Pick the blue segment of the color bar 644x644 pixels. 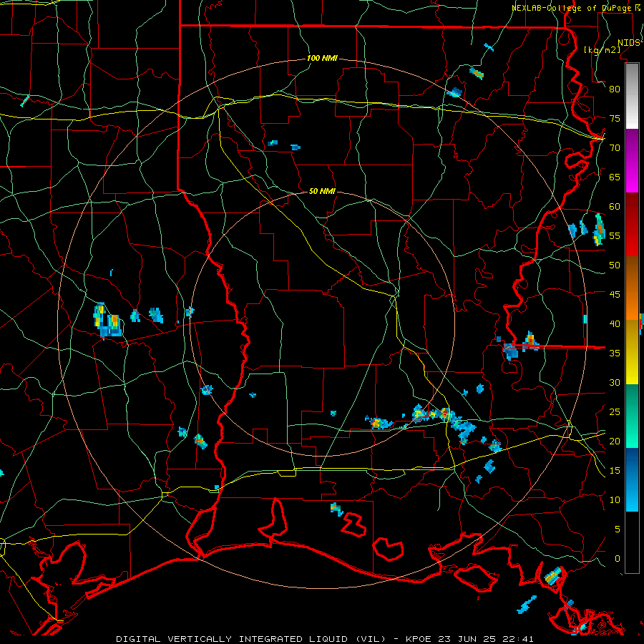click(x=632, y=479)
